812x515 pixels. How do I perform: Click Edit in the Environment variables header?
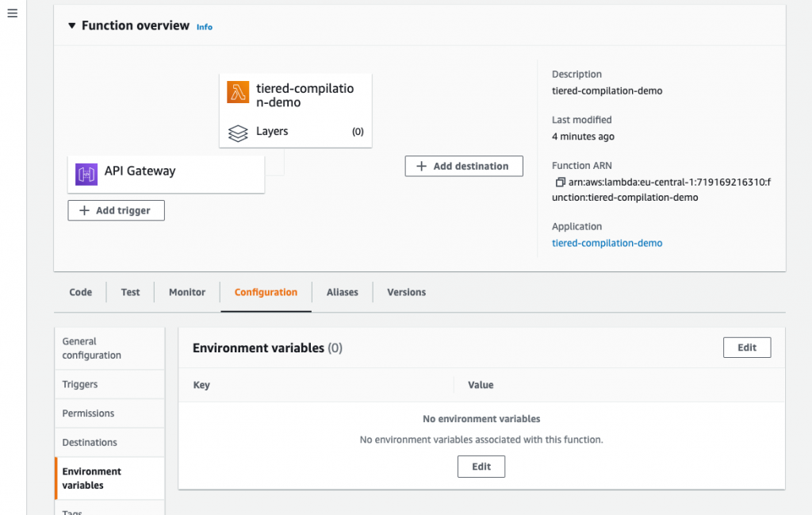(747, 348)
